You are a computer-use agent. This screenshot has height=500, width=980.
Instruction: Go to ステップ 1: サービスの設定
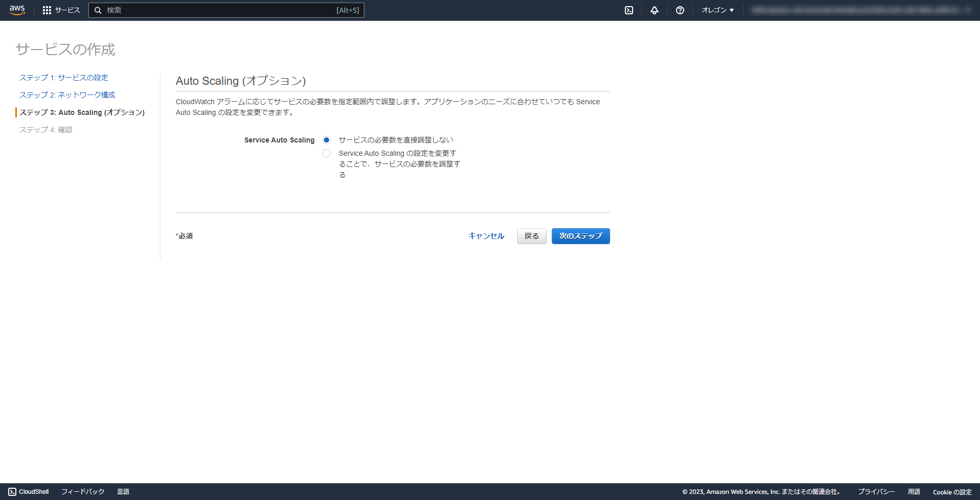tap(63, 77)
